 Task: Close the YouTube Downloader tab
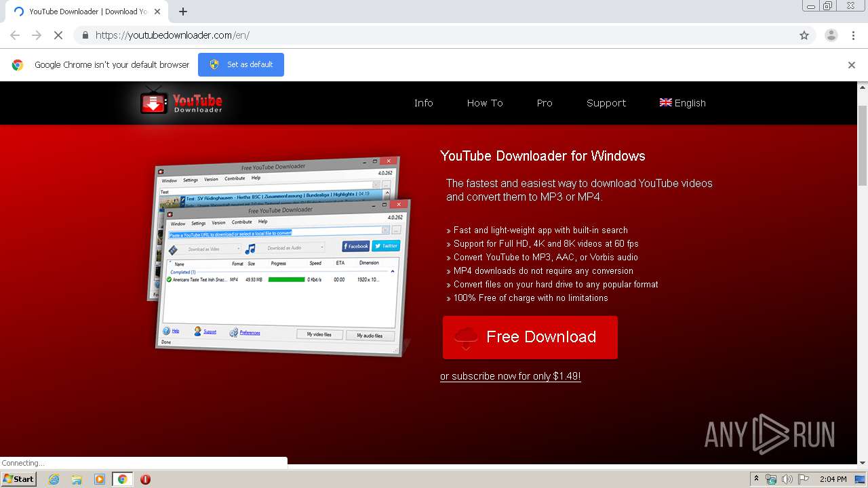[157, 12]
